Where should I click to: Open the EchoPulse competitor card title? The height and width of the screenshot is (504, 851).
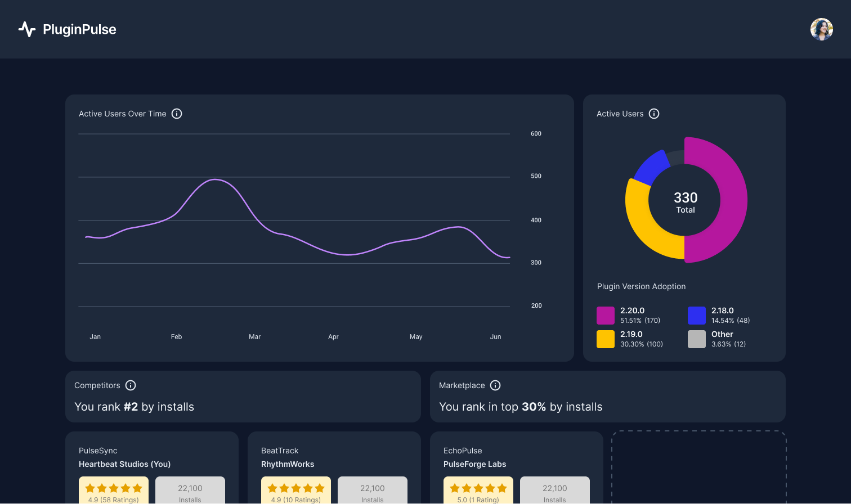(x=463, y=451)
